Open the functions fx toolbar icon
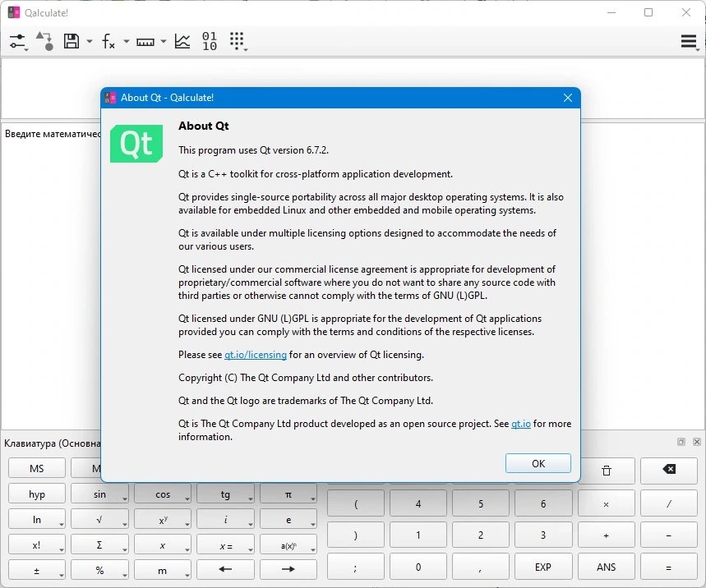Image resolution: width=706 pixels, height=588 pixels. tap(108, 41)
